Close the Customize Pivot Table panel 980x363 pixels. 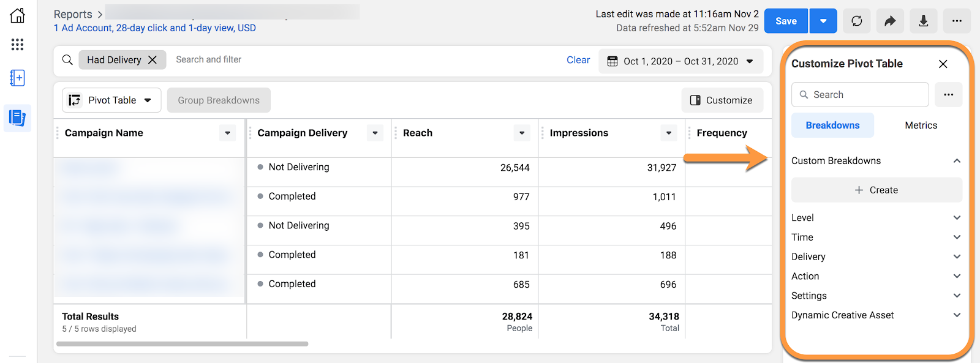click(x=943, y=64)
